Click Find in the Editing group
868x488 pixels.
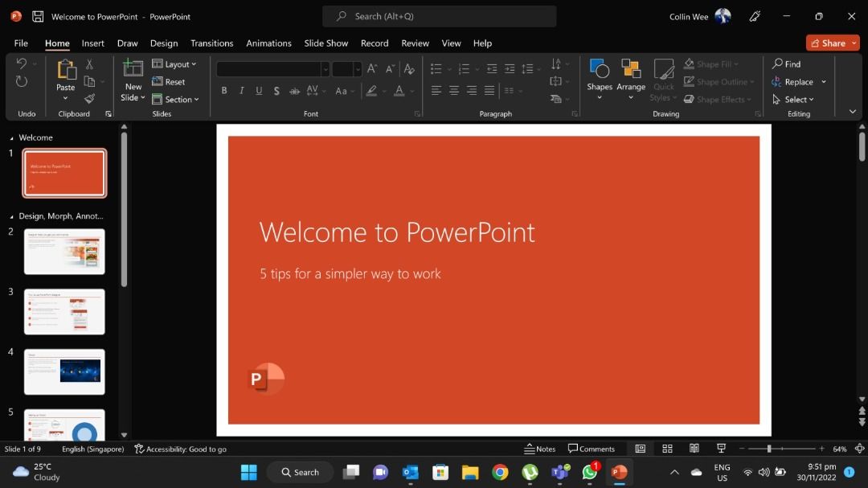click(787, 64)
